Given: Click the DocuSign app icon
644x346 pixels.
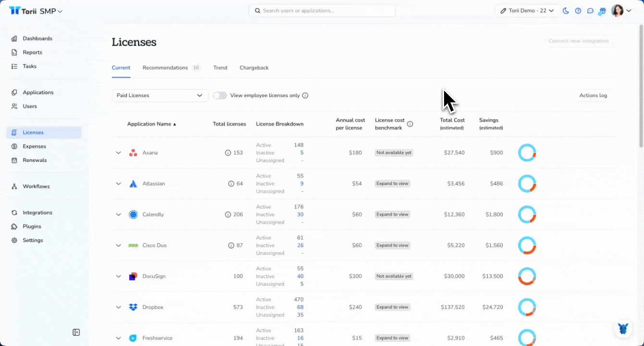Looking at the screenshot, I should 133,276.
